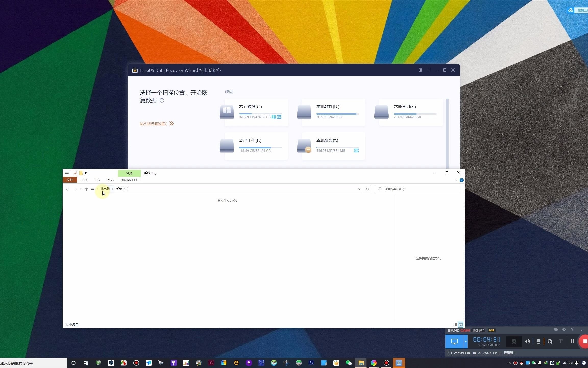Open Bandicam output folder icon
The height and width of the screenshot is (368, 588).
[556, 330]
